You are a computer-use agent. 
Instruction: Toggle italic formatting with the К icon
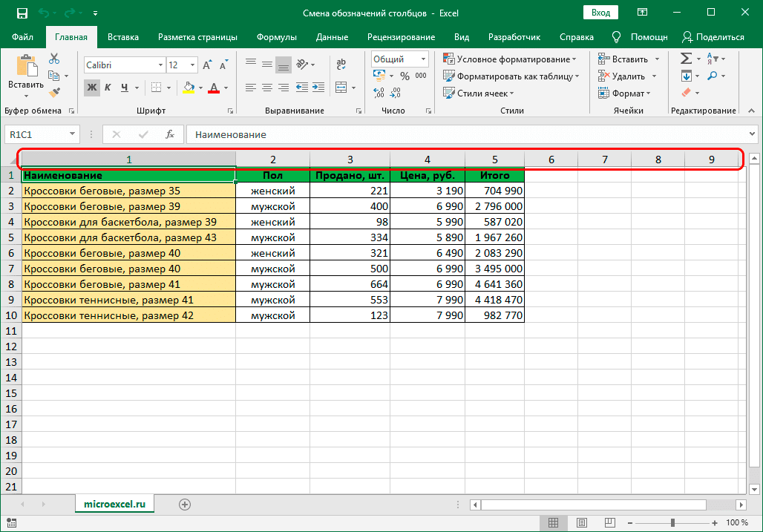[107, 88]
